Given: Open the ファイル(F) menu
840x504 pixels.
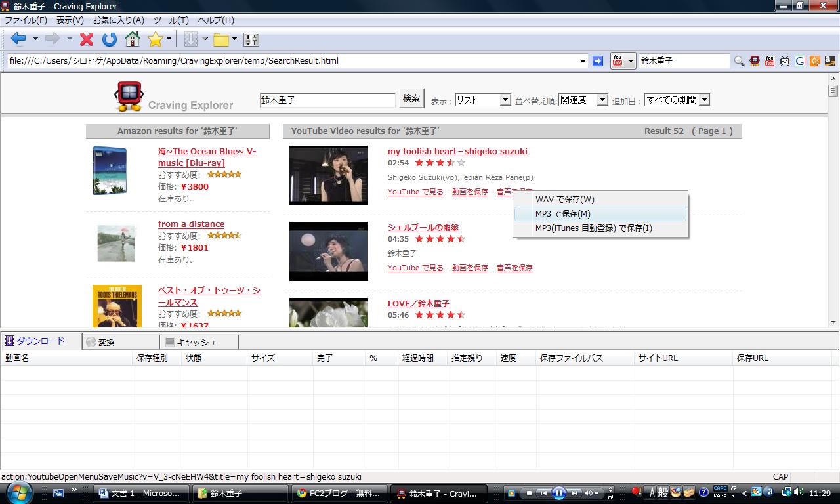Looking at the screenshot, I should point(26,20).
